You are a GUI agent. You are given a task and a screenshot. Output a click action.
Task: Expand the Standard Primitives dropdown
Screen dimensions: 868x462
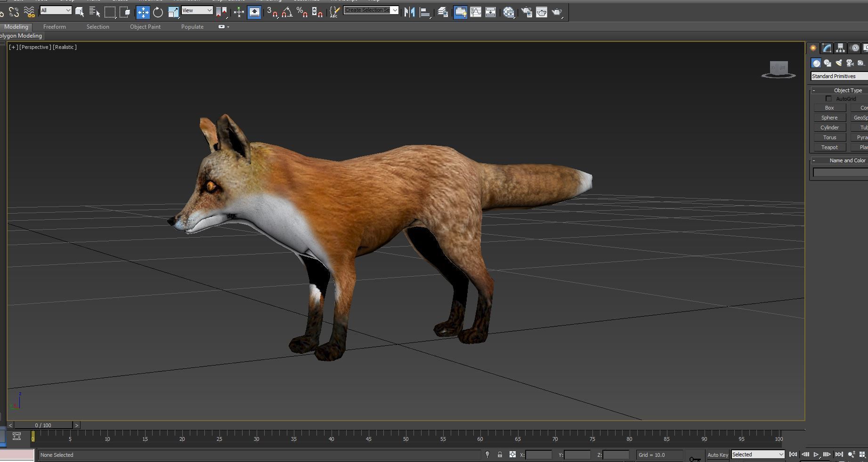pos(839,76)
